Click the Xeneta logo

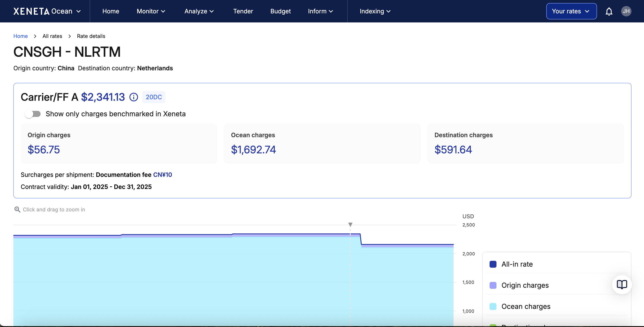click(x=31, y=11)
